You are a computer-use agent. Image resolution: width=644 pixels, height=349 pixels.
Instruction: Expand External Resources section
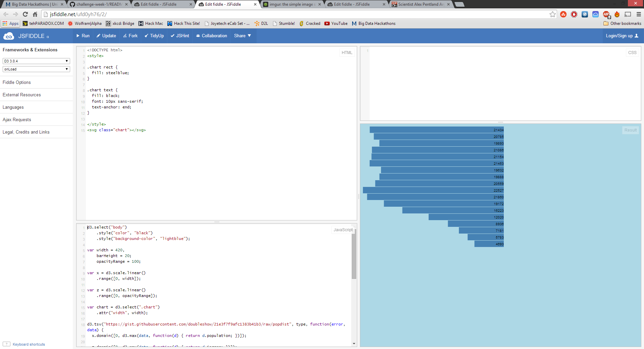(36, 95)
